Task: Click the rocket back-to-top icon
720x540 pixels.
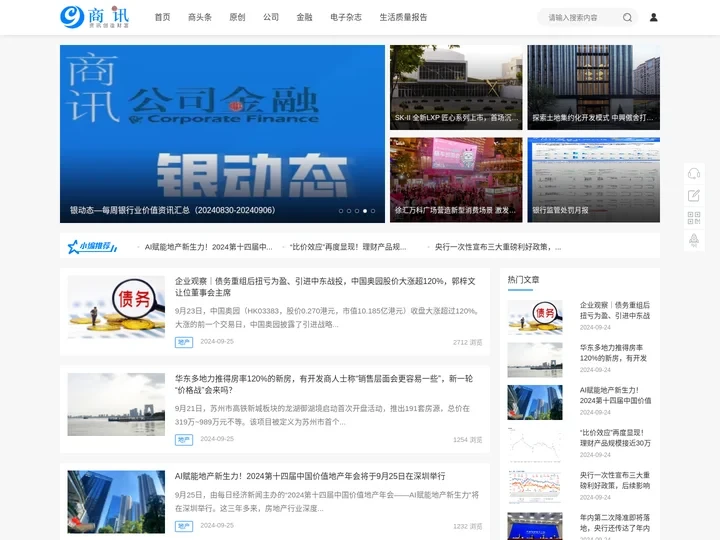Action: 694,240
